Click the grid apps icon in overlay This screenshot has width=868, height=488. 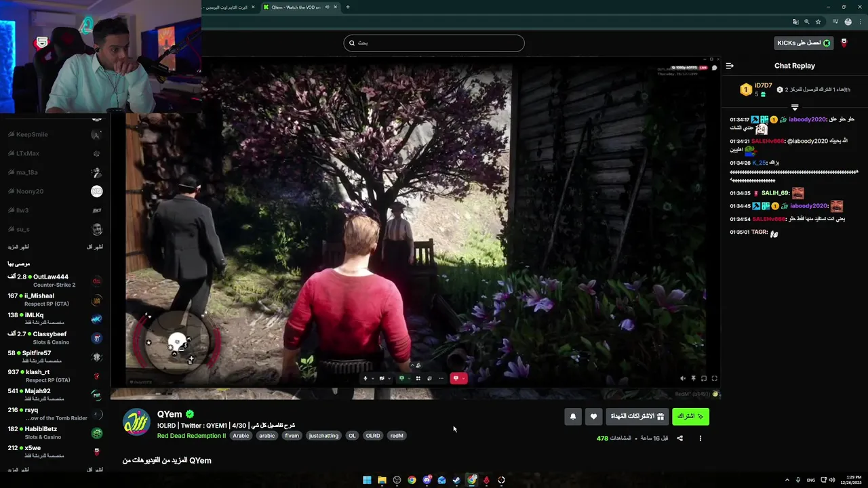[418, 378]
